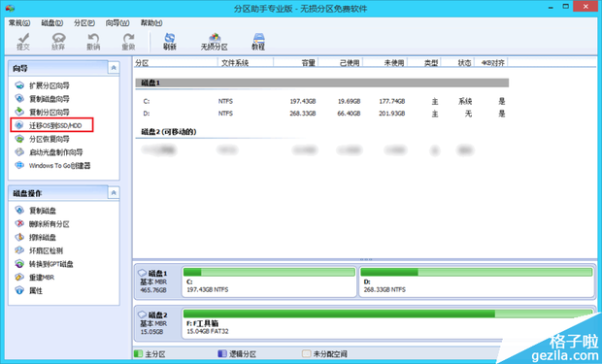The image size is (602, 364).
Task: Click the 未分配空间 legend swatch
Action: click(306, 353)
